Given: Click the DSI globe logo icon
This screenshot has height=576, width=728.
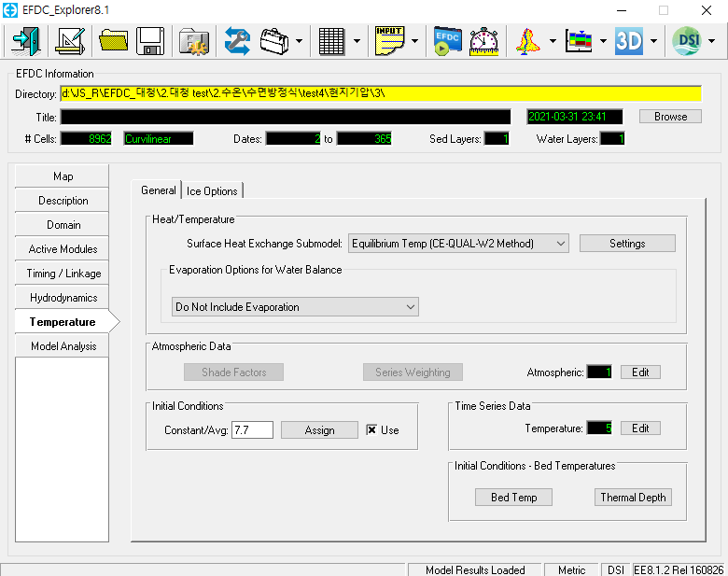Looking at the screenshot, I should [x=687, y=41].
